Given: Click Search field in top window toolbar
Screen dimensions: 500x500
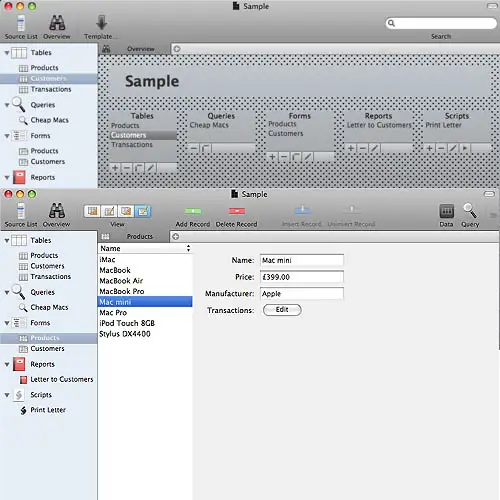Looking at the screenshot, I should click(x=441, y=23).
